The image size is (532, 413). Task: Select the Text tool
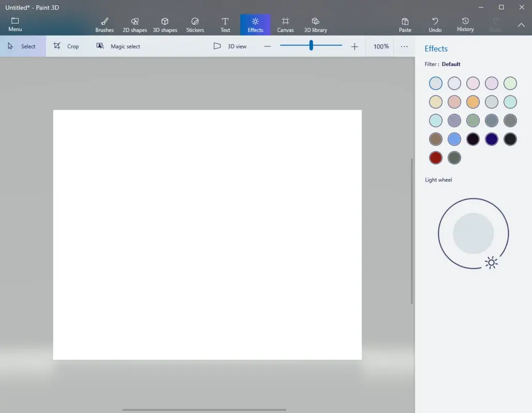pos(225,24)
